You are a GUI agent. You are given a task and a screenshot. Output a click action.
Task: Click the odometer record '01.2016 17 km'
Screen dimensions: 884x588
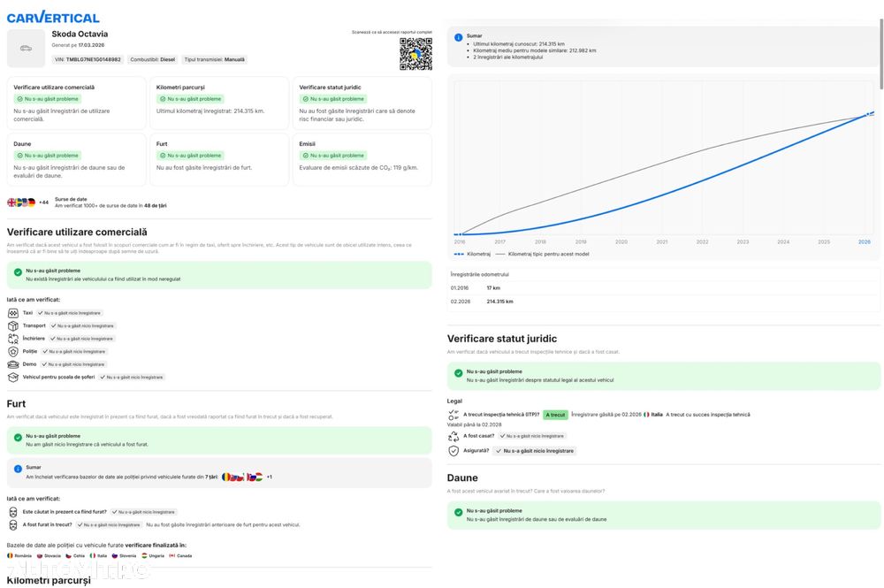(664, 288)
